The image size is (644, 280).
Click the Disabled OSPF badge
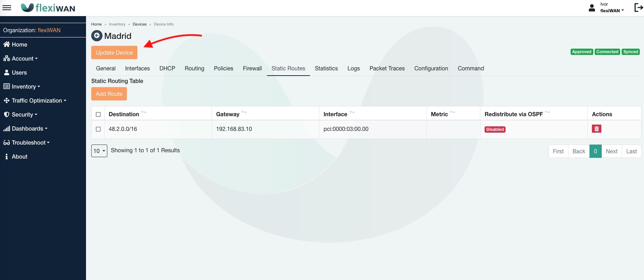pos(495,129)
